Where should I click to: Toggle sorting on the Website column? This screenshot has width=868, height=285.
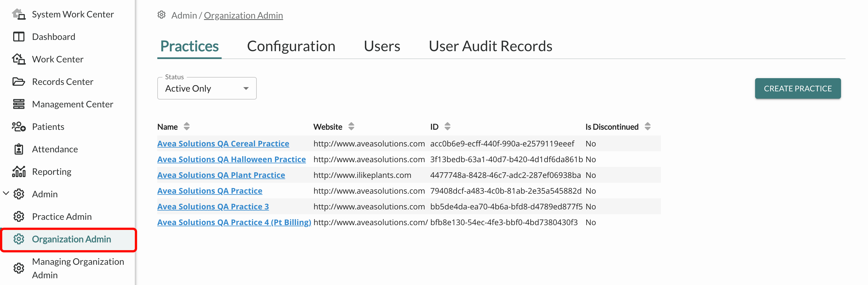[351, 126]
